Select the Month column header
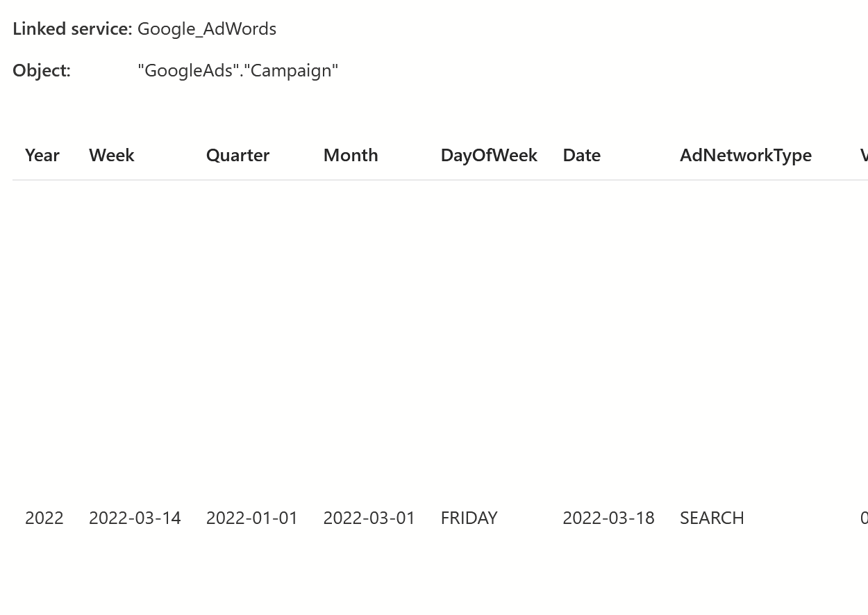This screenshot has width=868, height=615. pyautogui.click(x=351, y=155)
